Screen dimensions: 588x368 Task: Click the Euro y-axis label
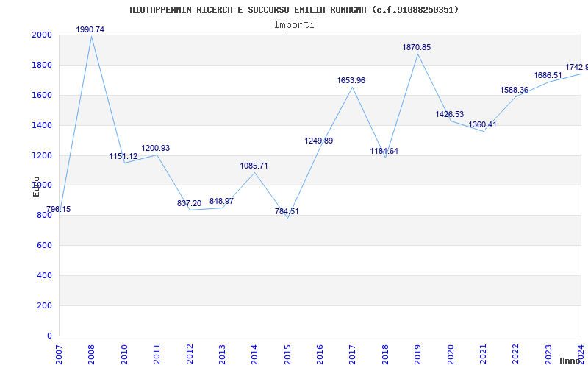point(36,186)
